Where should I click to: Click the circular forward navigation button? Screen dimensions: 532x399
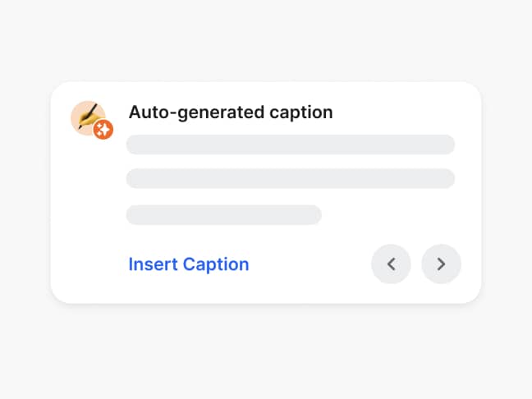(x=441, y=264)
